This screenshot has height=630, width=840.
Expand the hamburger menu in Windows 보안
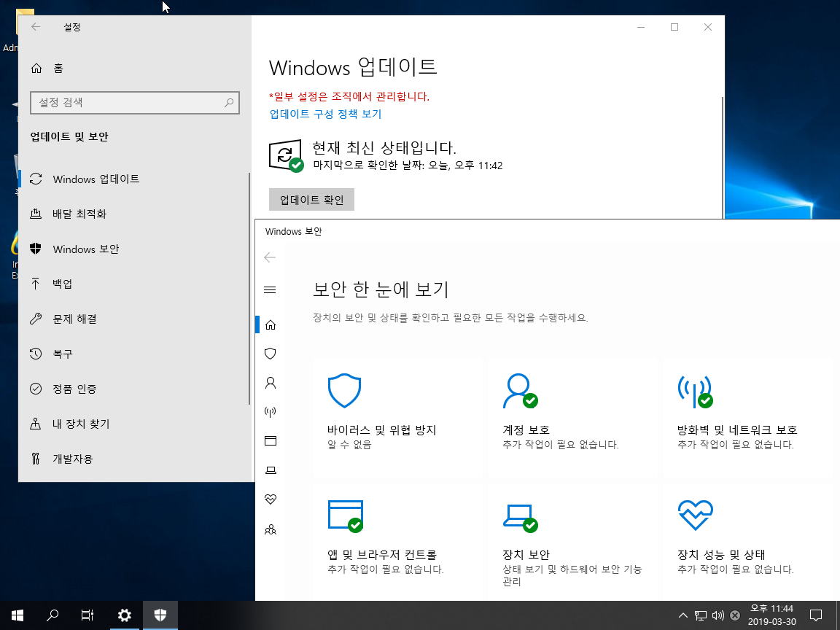click(270, 289)
